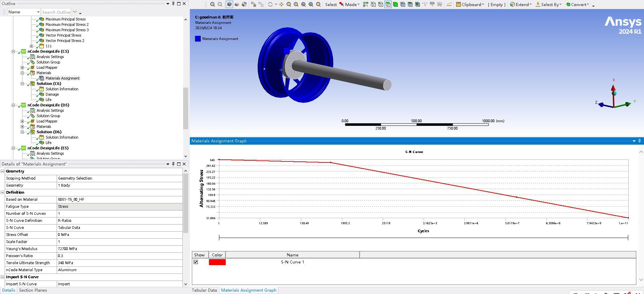Click the Geometry '1 Body' value cell
644x294 pixels.
(x=120, y=185)
